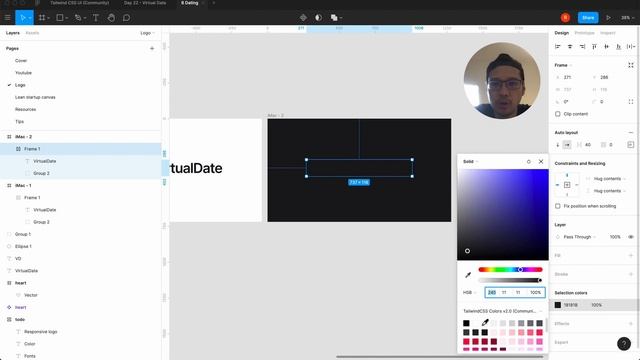Open auto layout alignment and padding box
This screenshot has height=360, width=640.
(x=631, y=145)
